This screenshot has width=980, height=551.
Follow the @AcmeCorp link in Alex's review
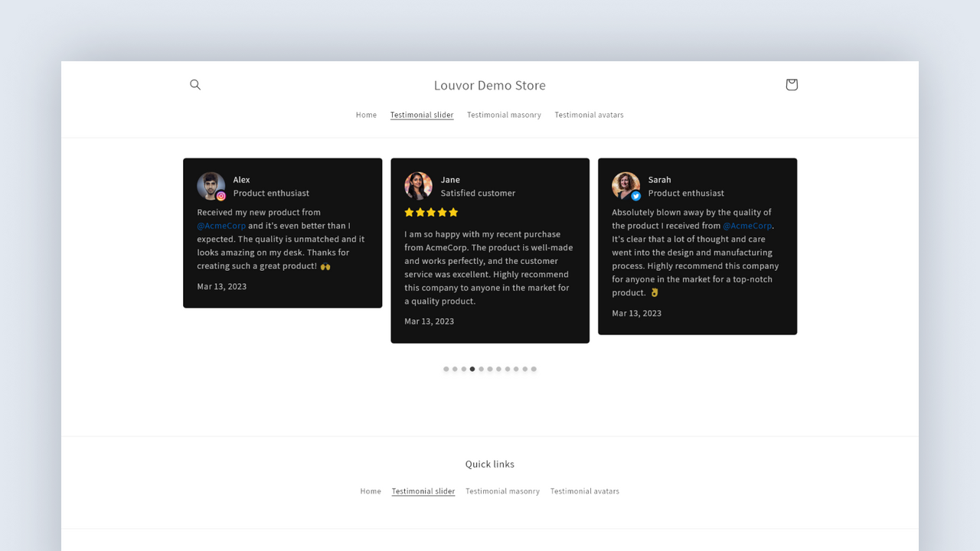click(x=221, y=226)
